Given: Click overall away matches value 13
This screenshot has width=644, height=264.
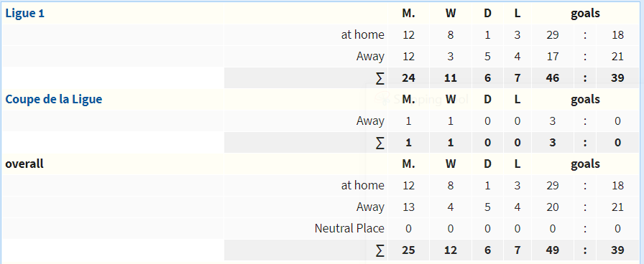Looking at the screenshot, I should tap(409, 207).
